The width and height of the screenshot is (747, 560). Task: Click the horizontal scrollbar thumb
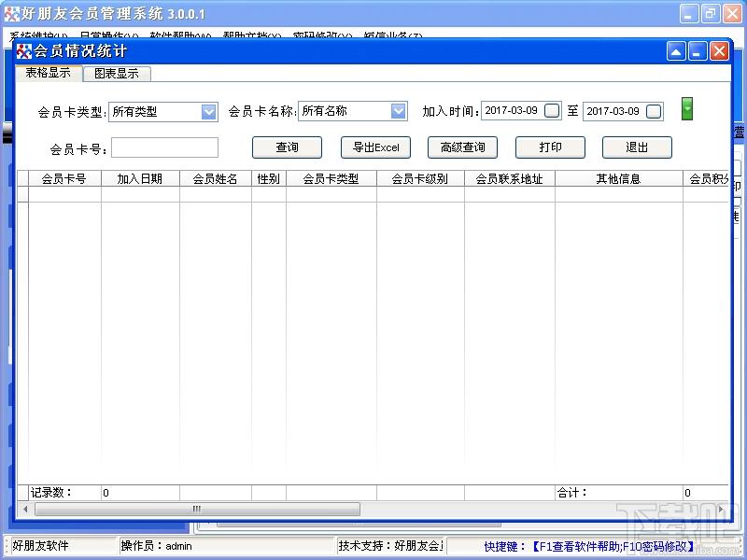click(x=197, y=509)
